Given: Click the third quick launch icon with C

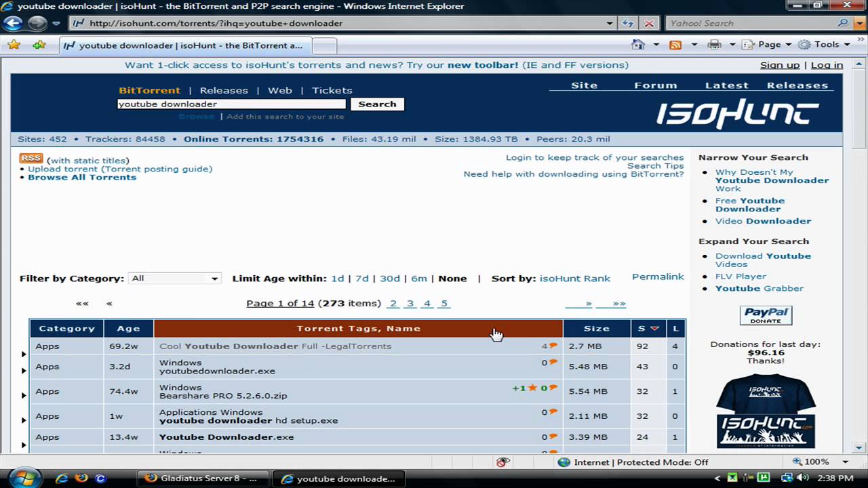Looking at the screenshot, I should tap(101, 478).
